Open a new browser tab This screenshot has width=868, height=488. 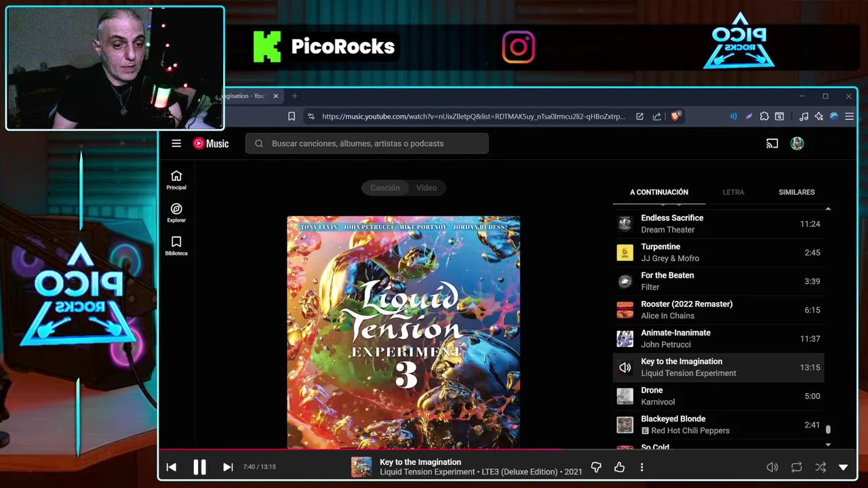point(294,96)
